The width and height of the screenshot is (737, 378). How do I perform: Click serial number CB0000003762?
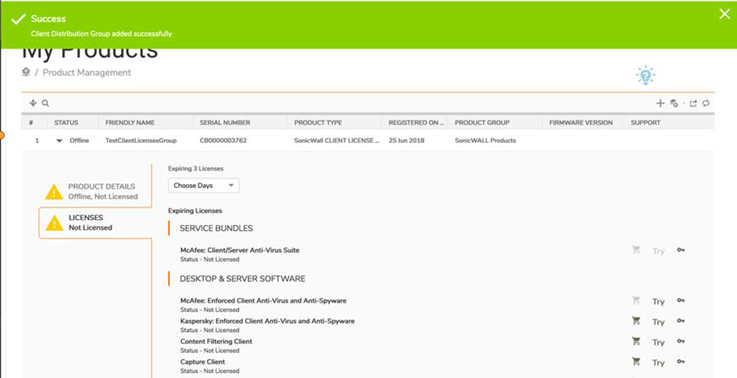[223, 140]
